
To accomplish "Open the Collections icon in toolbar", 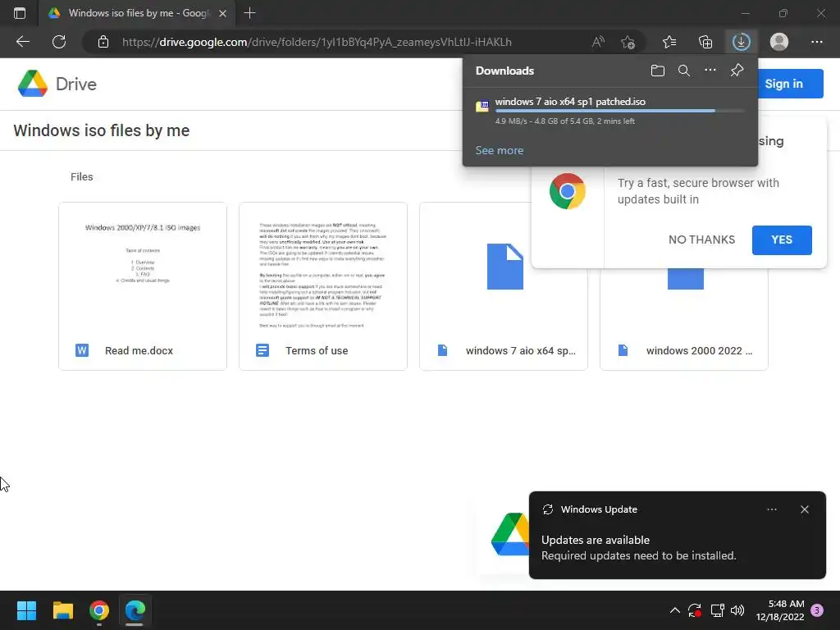I will (705, 42).
